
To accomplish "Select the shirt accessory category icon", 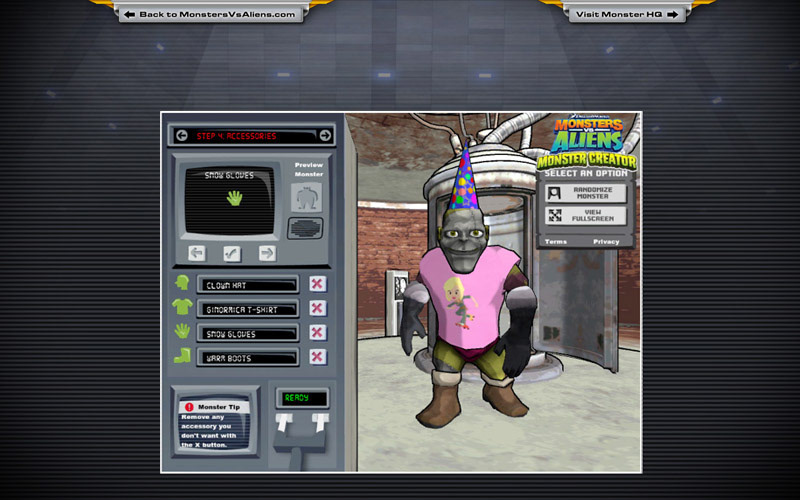I will tap(182, 307).
